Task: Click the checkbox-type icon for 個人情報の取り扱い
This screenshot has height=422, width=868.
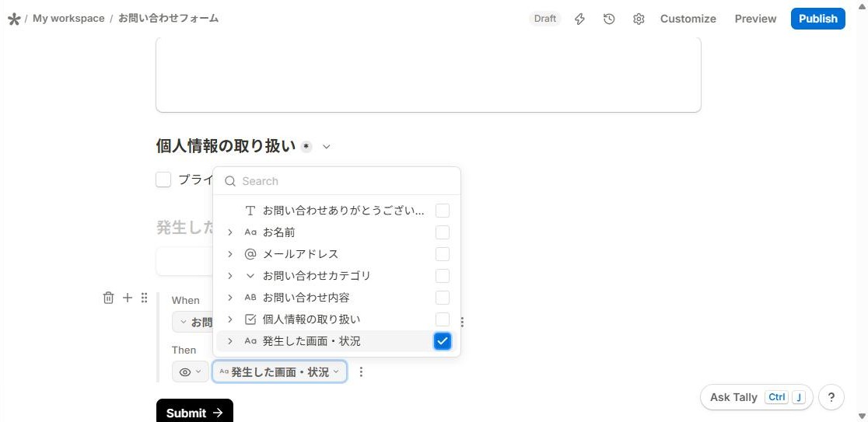Action: [250, 319]
